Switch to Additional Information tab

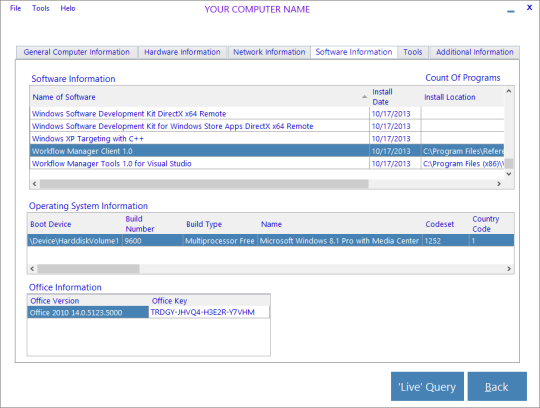point(475,52)
